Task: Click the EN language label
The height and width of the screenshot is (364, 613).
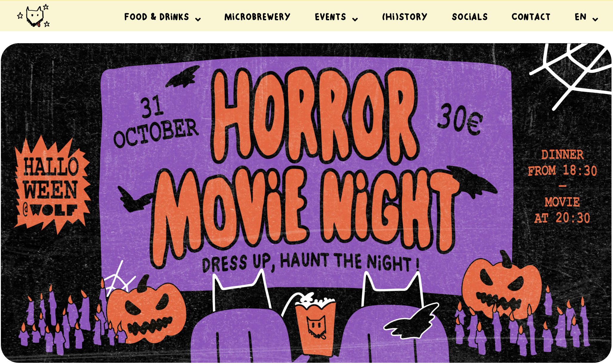Action: click(581, 17)
